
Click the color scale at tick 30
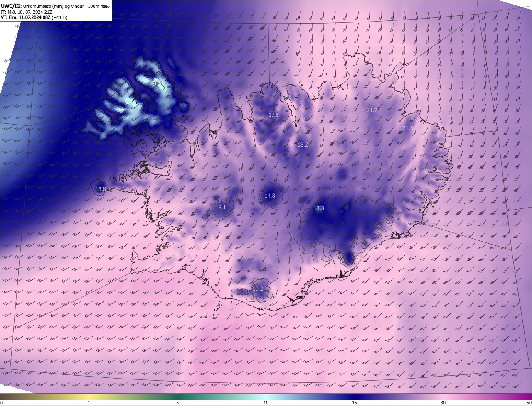[443, 403]
